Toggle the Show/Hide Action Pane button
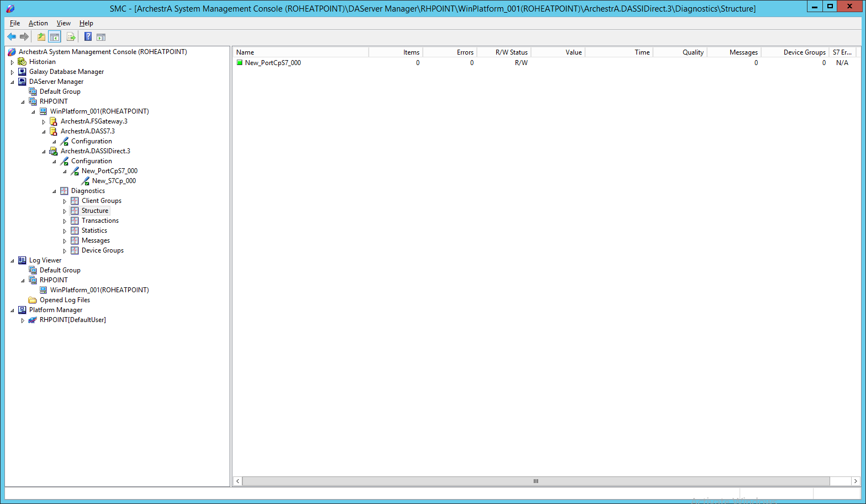866x504 pixels. pyautogui.click(x=101, y=37)
